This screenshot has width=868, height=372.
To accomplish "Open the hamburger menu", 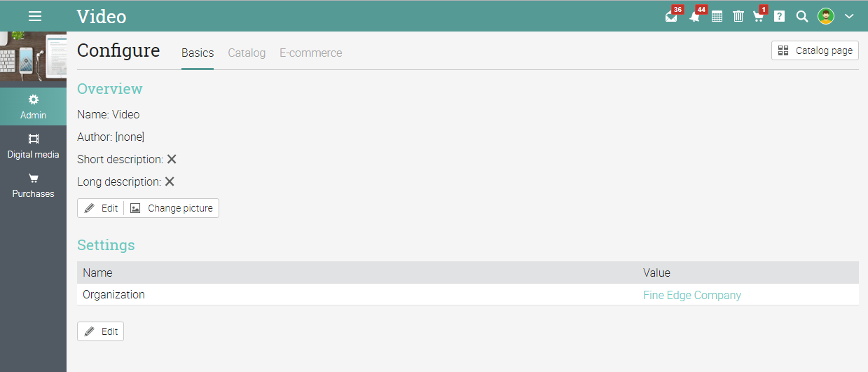I will click(35, 16).
